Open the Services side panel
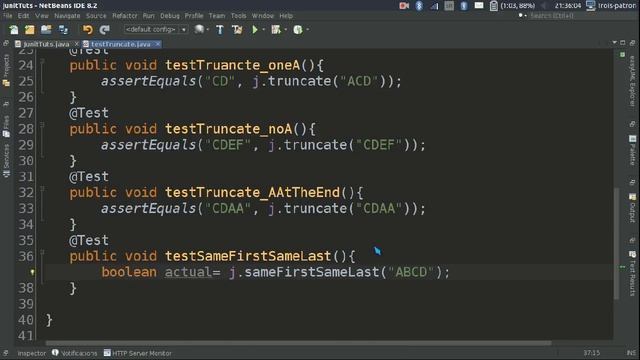 (6, 161)
